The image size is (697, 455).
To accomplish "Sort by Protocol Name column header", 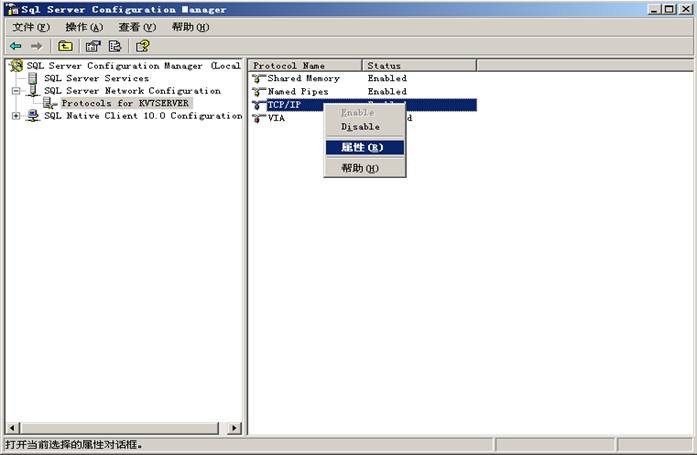I will (x=304, y=65).
